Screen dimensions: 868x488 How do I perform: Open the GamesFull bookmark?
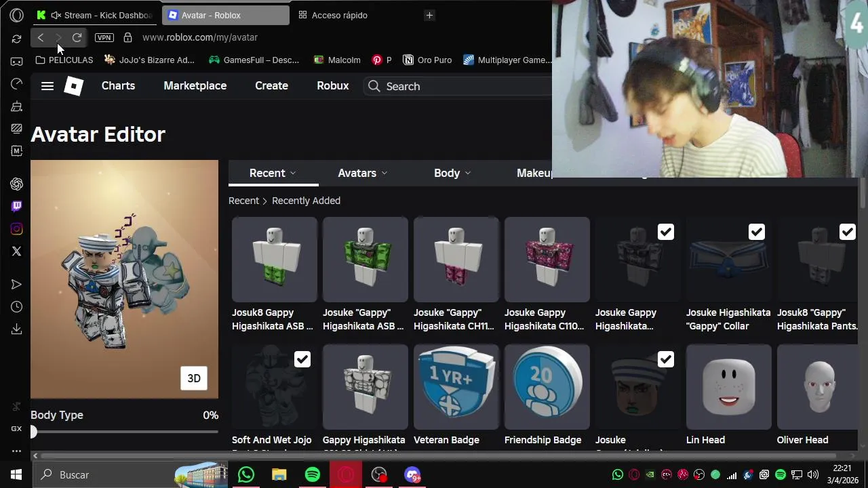[254, 60]
